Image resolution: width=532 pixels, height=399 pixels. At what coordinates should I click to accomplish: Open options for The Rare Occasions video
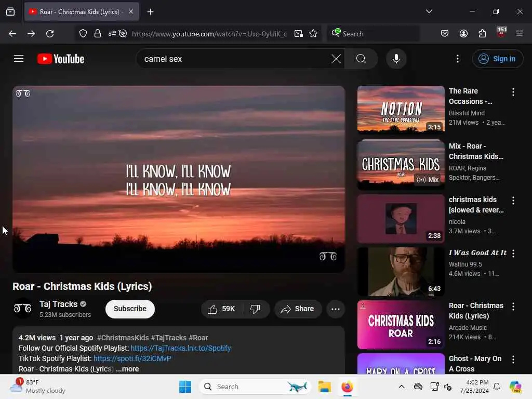tap(513, 92)
